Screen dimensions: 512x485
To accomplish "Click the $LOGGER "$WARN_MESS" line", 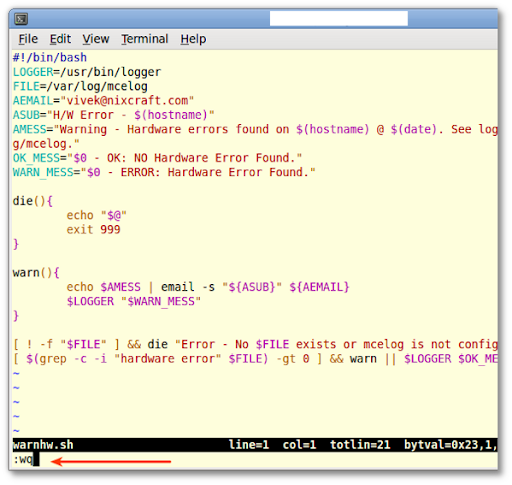I will click(x=134, y=301).
